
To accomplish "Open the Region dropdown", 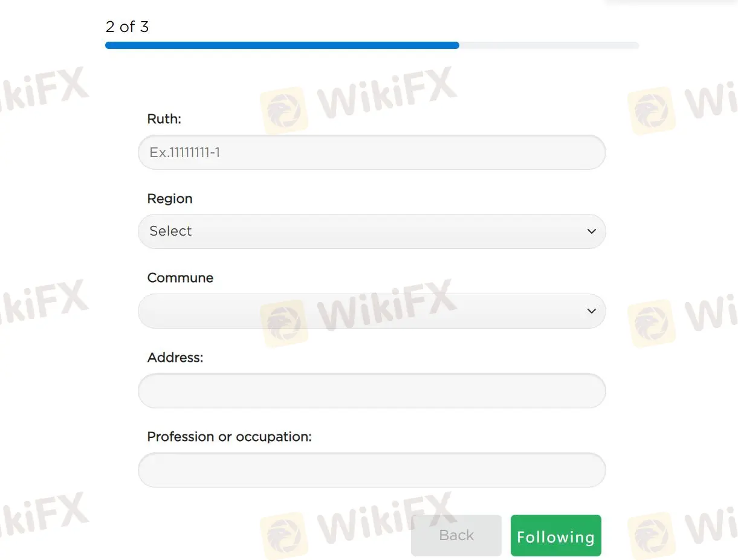I will [x=372, y=231].
